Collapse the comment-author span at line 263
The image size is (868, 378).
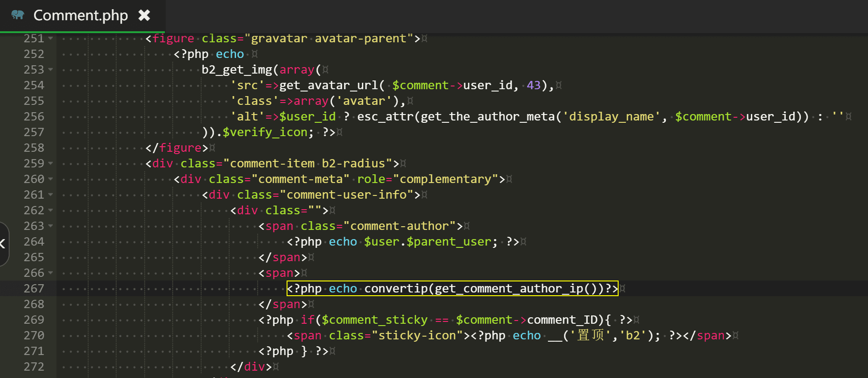[x=51, y=226]
